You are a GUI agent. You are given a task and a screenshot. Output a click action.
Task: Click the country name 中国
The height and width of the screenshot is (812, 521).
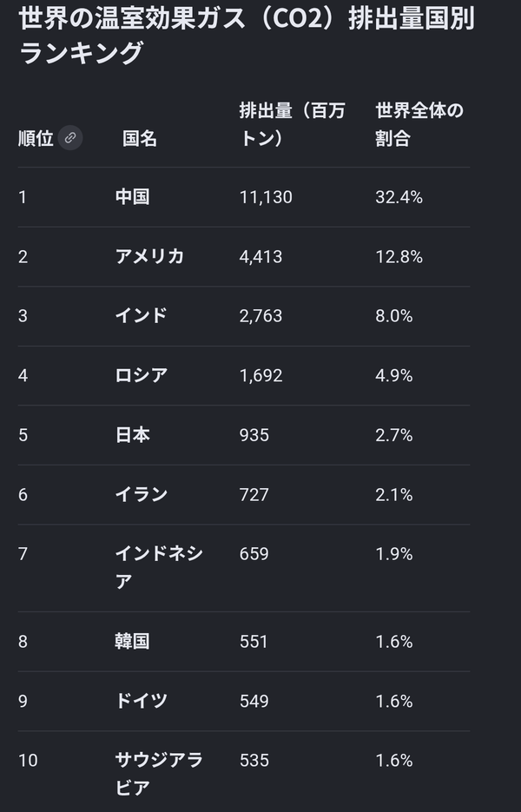133,197
